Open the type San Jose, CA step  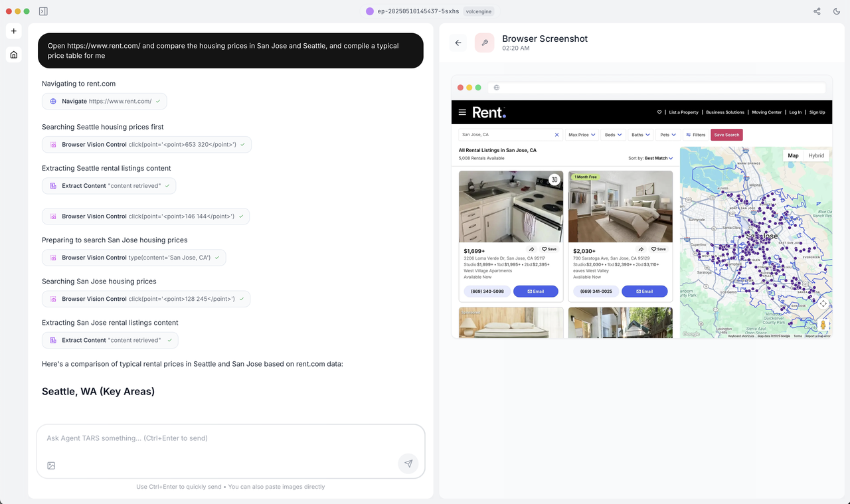133,258
